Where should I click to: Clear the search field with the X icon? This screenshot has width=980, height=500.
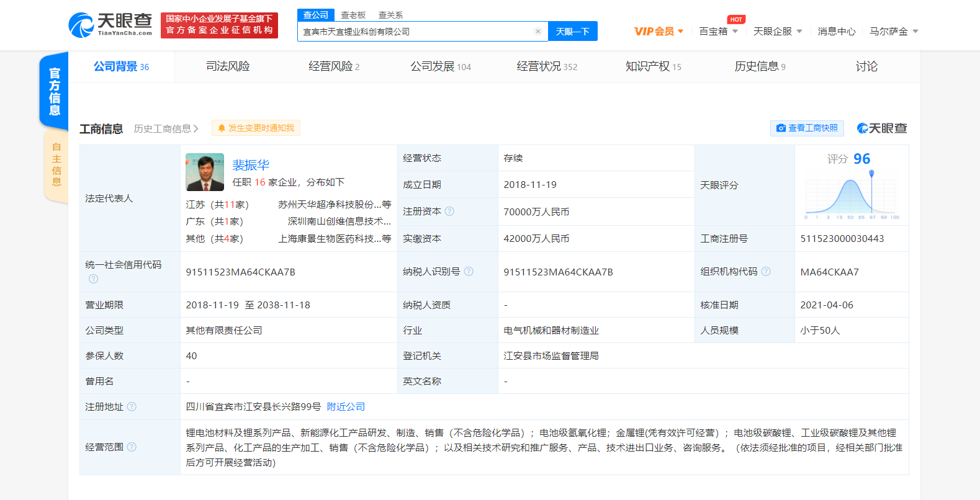point(538,32)
